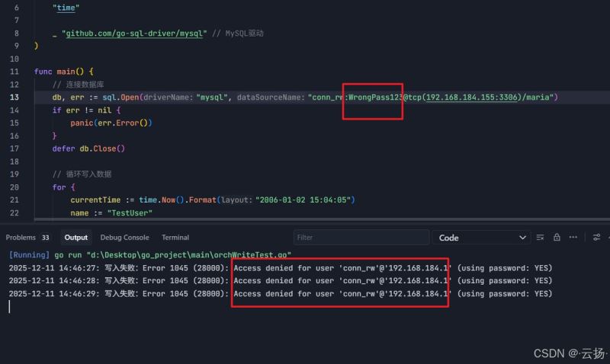Switch to the Terminal tab

[175, 238]
